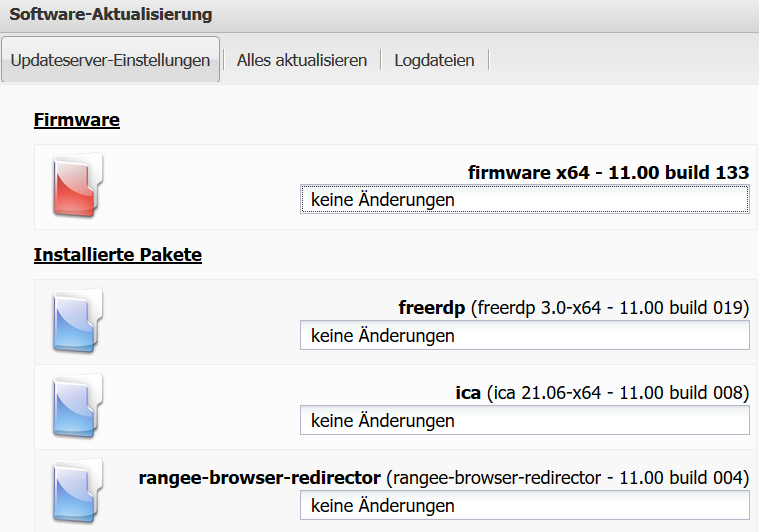Click the ica 21.06-x64 build 008 version text
759x532 pixels.
(x=618, y=393)
